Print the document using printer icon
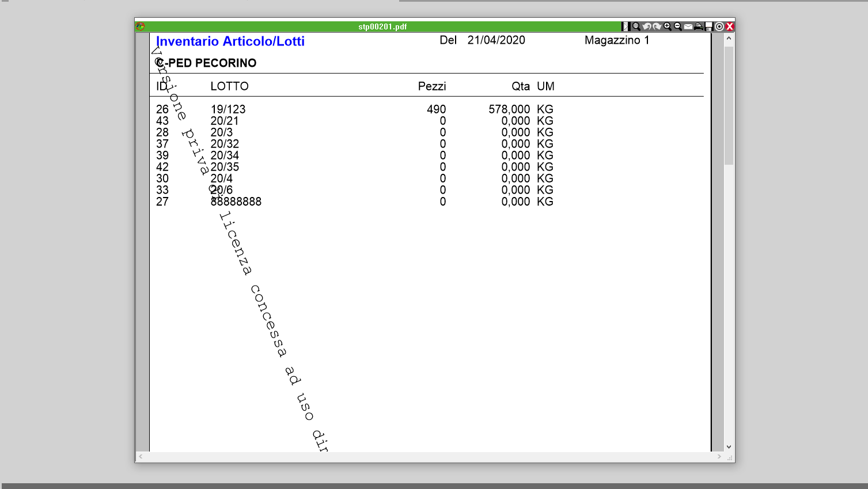This screenshot has width=868, height=489. click(699, 26)
